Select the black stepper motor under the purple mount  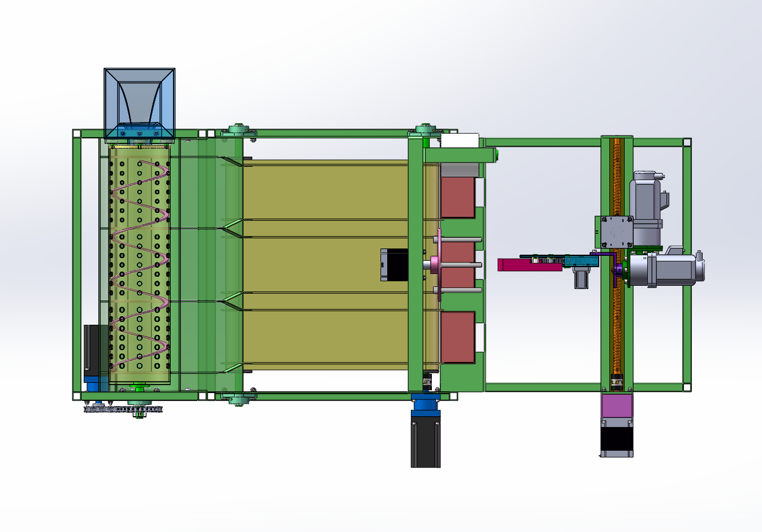pos(617,438)
